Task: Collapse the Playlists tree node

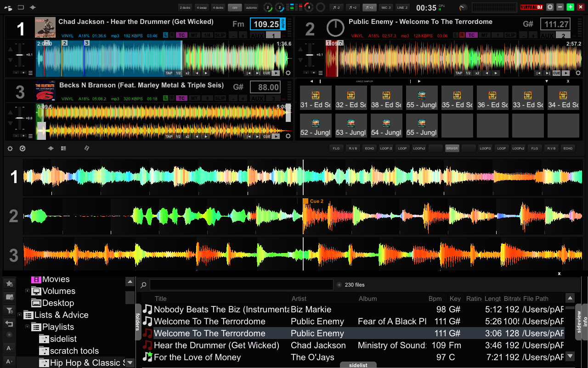Action: pos(27,327)
